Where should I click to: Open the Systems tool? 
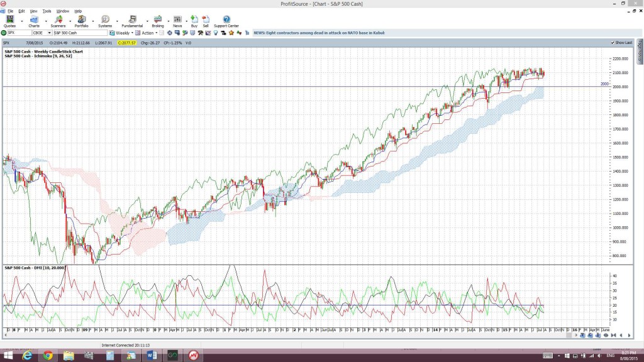[105, 21]
